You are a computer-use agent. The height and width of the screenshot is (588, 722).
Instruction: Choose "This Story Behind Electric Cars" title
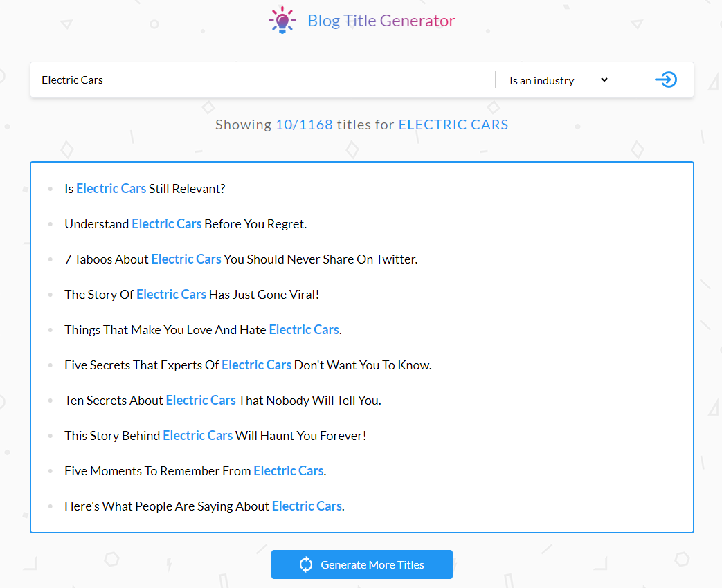215,435
